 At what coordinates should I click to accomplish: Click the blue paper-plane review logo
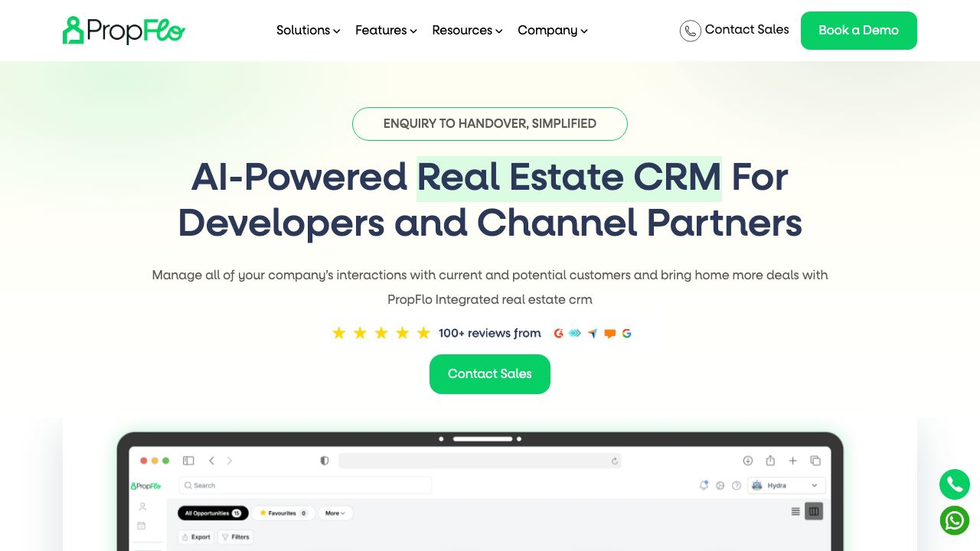(x=593, y=334)
